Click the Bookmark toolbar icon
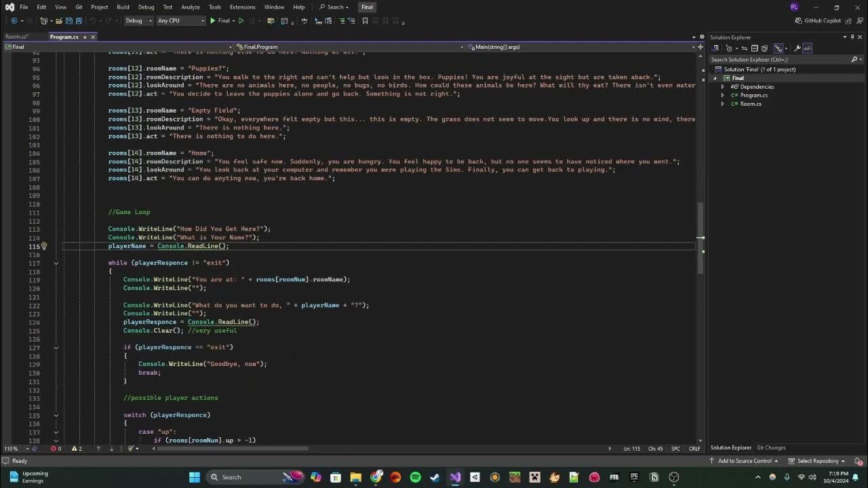 pyautogui.click(x=365, y=20)
